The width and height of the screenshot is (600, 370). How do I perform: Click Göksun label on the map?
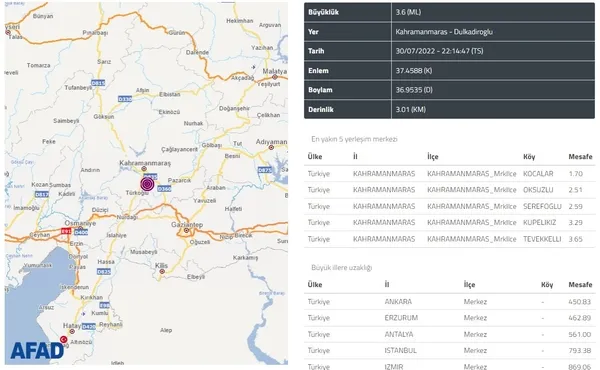[104, 116]
